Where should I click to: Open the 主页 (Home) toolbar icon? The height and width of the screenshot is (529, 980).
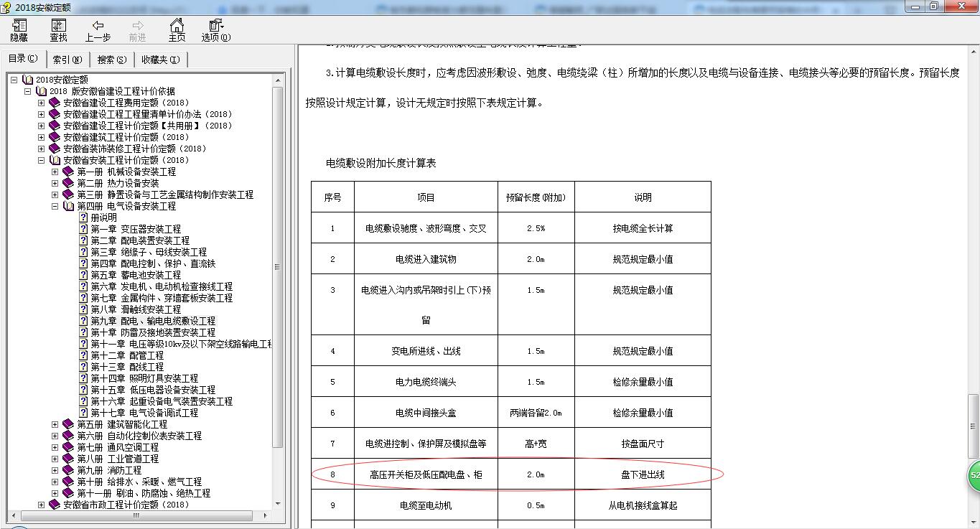[x=177, y=31]
